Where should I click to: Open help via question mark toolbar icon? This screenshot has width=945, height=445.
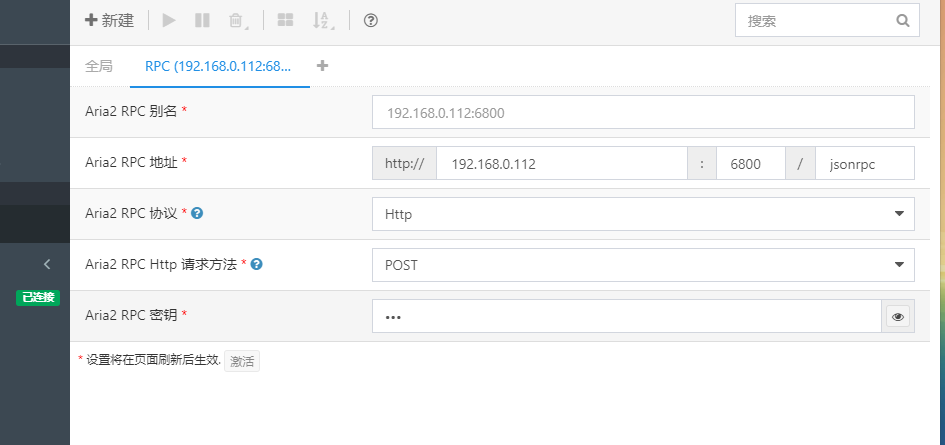click(x=371, y=21)
